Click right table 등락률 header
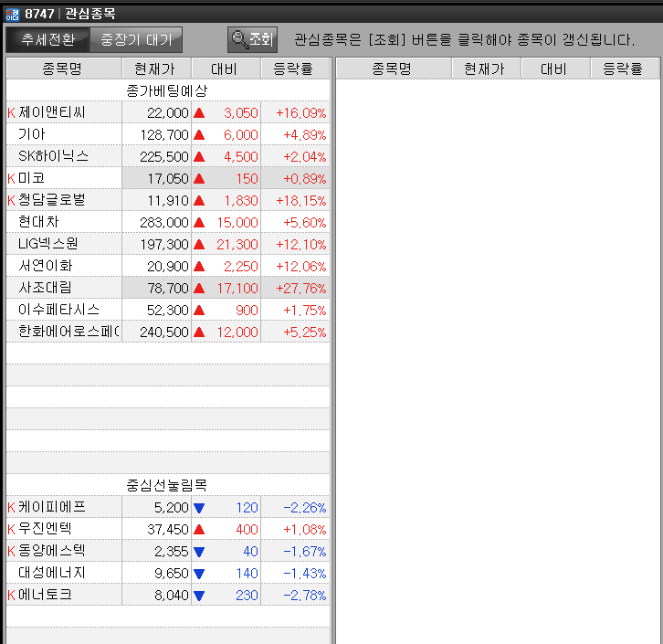Screen dimensions: 663x644 [x=625, y=69]
